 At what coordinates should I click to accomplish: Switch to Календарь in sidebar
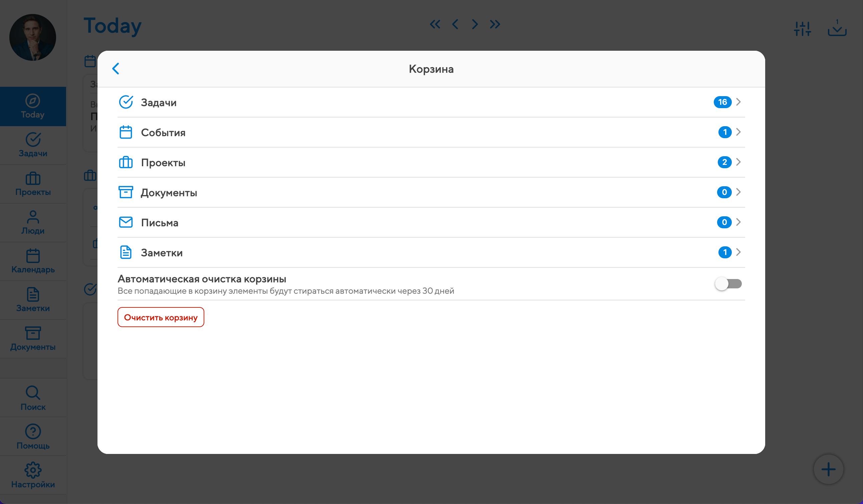[33, 261]
